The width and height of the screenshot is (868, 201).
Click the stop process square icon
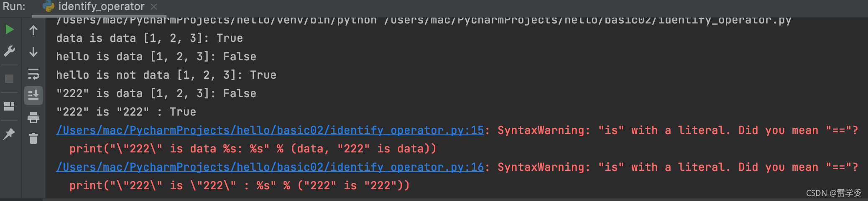pyautogui.click(x=9, y=79)
